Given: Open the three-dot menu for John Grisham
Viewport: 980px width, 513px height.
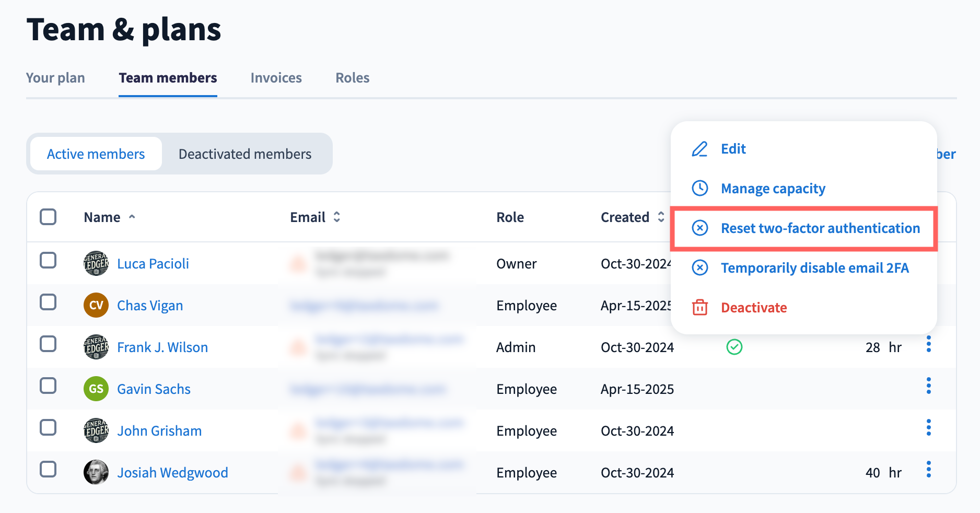Looking at the screenshot, I should pos(928,428).
